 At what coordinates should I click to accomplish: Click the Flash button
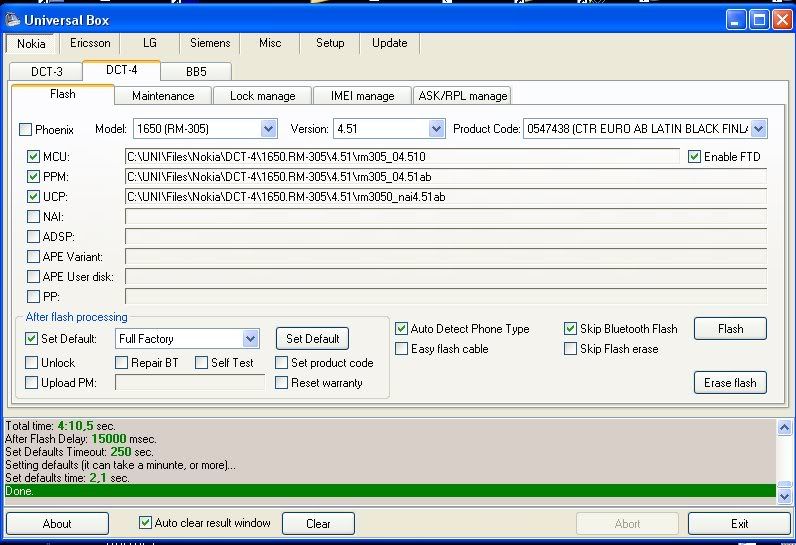pos(731,329)
